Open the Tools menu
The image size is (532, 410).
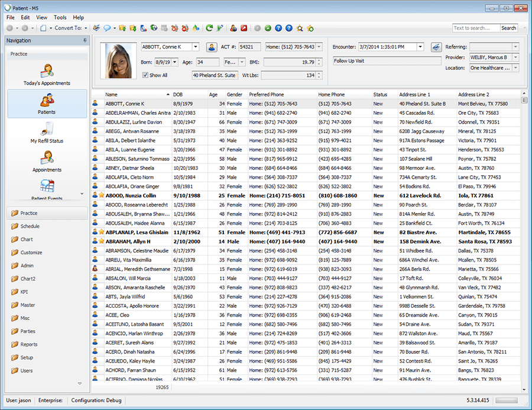pos(60,18)
